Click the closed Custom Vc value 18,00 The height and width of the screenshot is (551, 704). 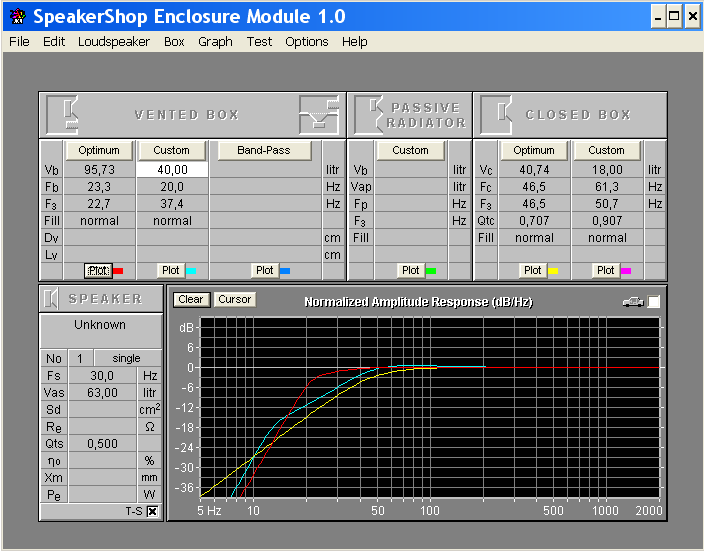point(607,170)
